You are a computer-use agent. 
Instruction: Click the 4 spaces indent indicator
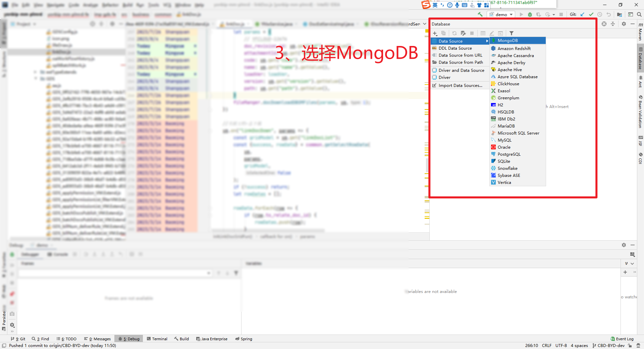[x=579, y=345]
